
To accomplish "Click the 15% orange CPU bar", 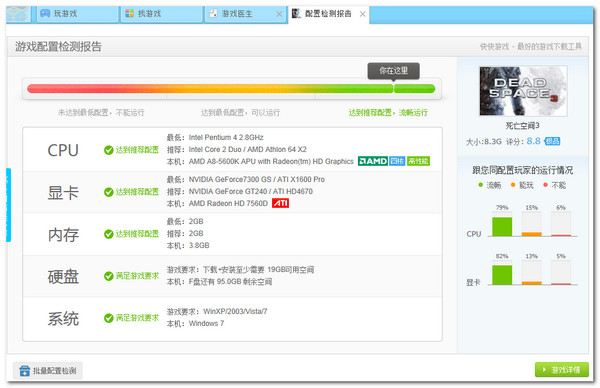I will [x=532, y=234].
